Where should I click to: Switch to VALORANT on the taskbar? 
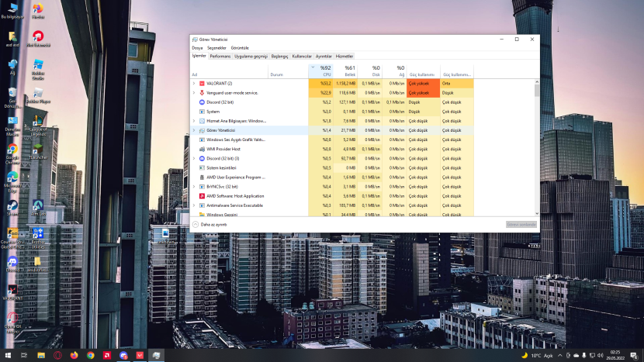[x=140, y=356]
